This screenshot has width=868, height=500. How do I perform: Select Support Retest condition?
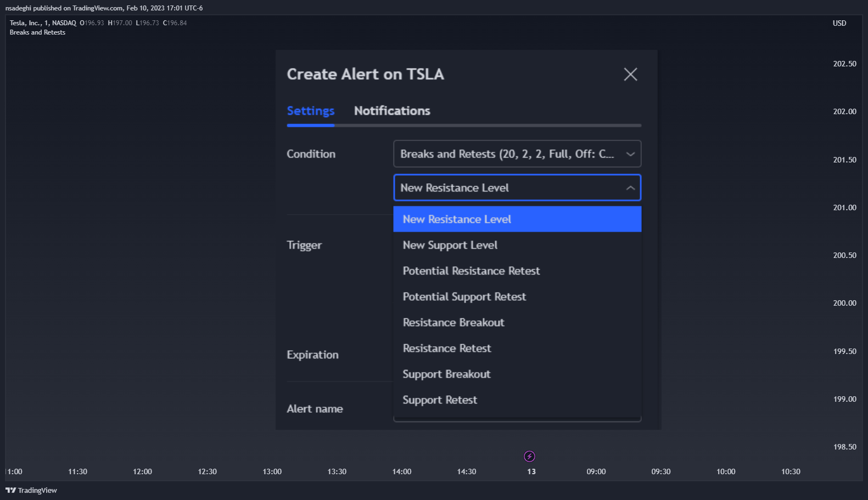[517, 400]
